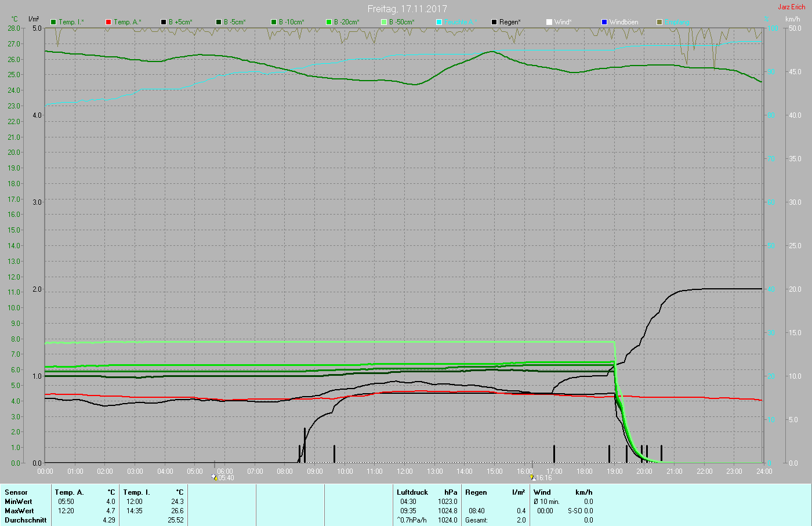Click the B -5cm legend square
Image resolution: width=812 pixels, height=526 pixels.
pyautogui.click(x=219, y=22)
